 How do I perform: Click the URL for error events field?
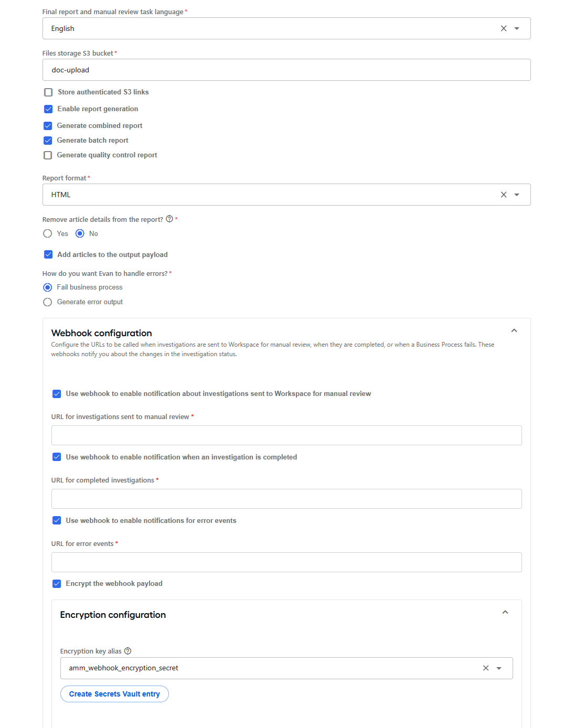pos(286,562)
